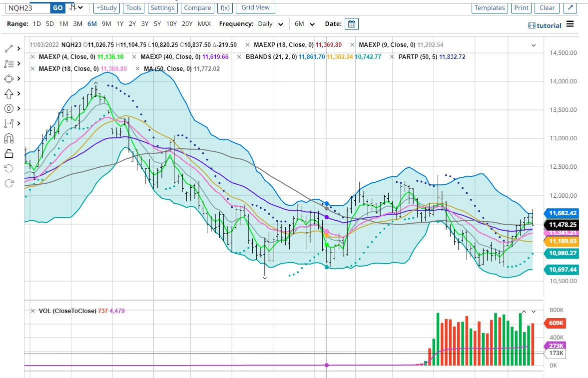Viewport: 588px width, 378px height.
Task: Expand the arrow marker tool options chevron
Action: coord(19,93)
